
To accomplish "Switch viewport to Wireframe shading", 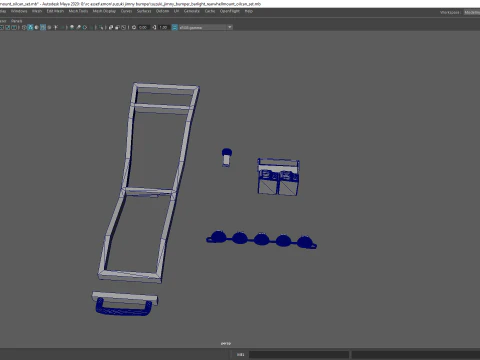I will click(x=24, y=27).
